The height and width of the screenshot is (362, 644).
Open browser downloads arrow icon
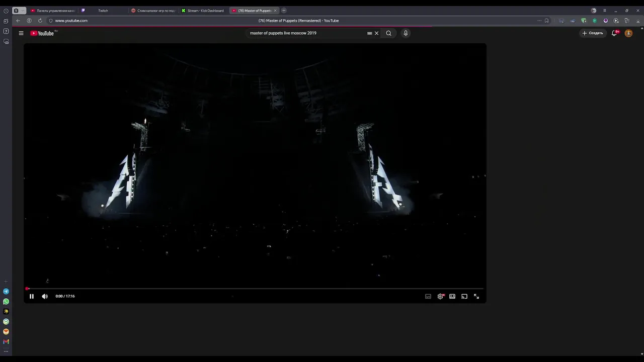click(x=638, y=21)
